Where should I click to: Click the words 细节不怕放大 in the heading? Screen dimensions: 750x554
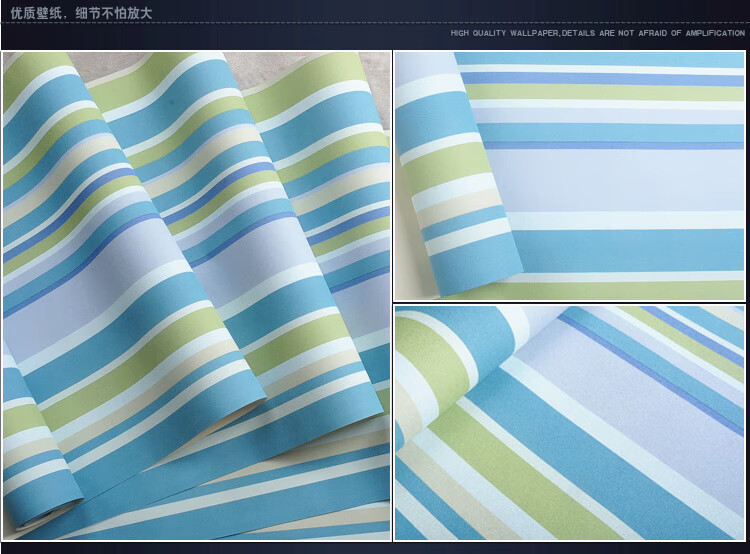pos(113,13)
